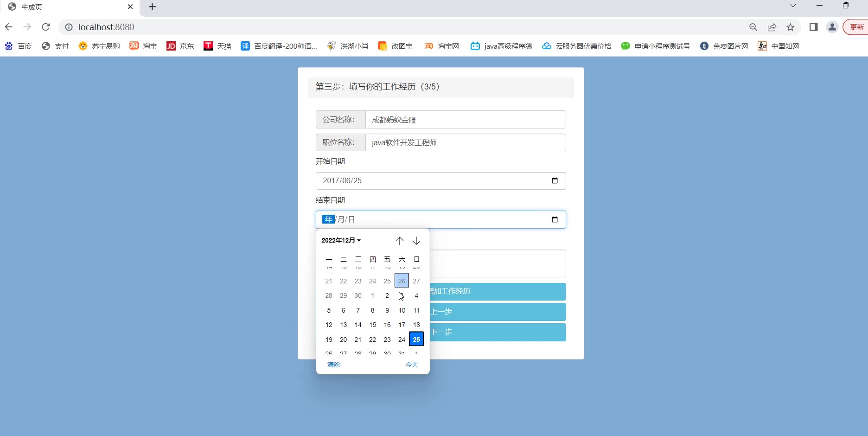This screenshot has width=868, height=436.
Task: Show previous month with the up arrow
Action: tap(400, 241)
